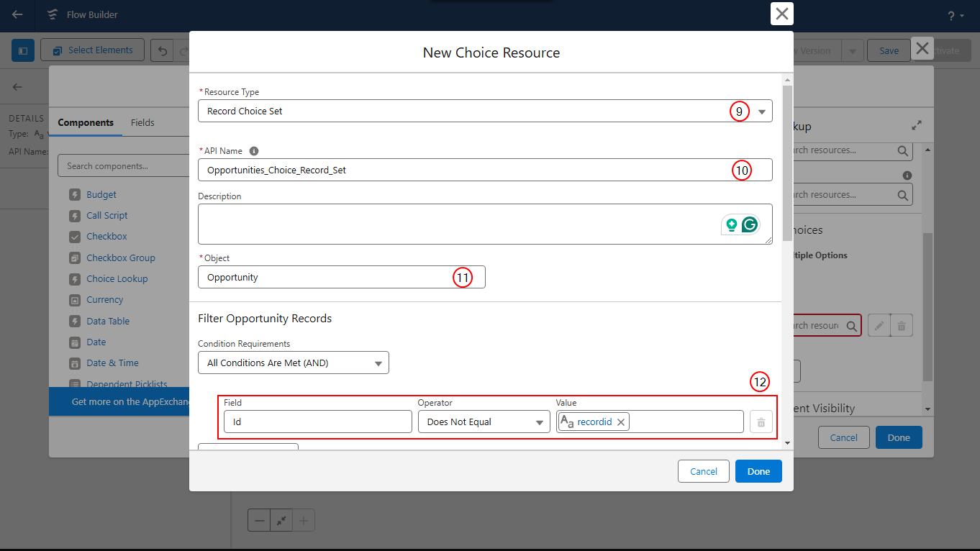This screenshot has width=980, height=551.
Task: Open the version dropdown arrow next to Save
Action: (852, 50)
